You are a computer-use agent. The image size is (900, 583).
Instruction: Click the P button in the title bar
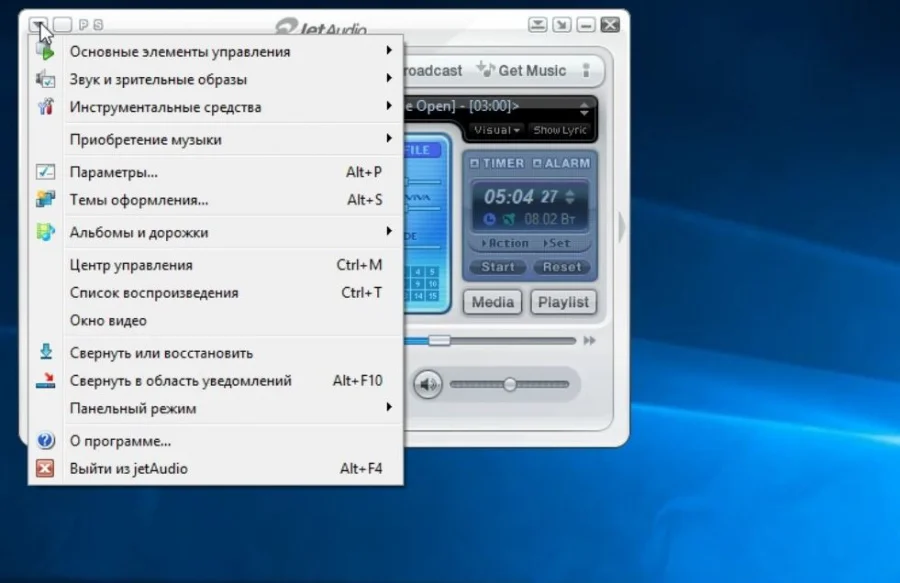83,25
